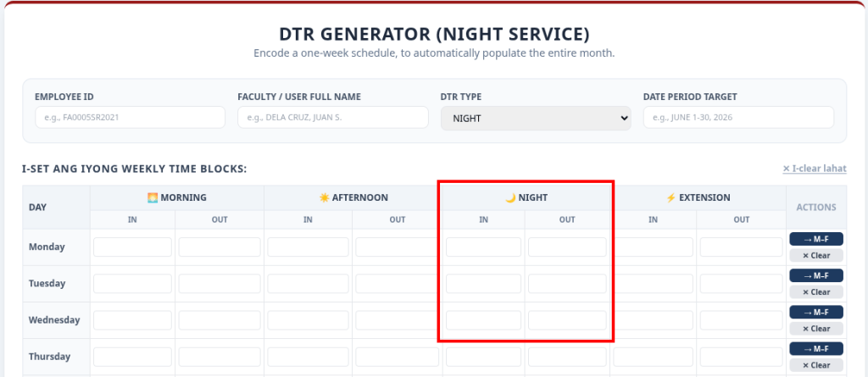Click the lightning icon beside EXTENSION header
The width and height of the screenshot is (868, 377).
tap(671, 197)
